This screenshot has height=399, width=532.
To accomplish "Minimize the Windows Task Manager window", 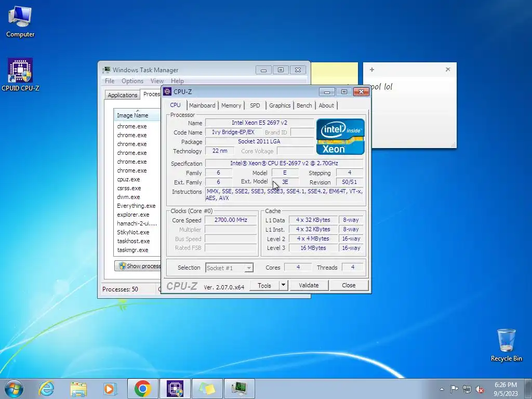I will 263,70.
